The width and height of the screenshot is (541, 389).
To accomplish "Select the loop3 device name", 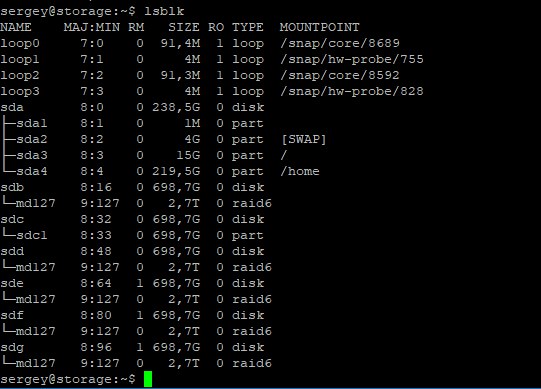I will click(x=20, y=91).
